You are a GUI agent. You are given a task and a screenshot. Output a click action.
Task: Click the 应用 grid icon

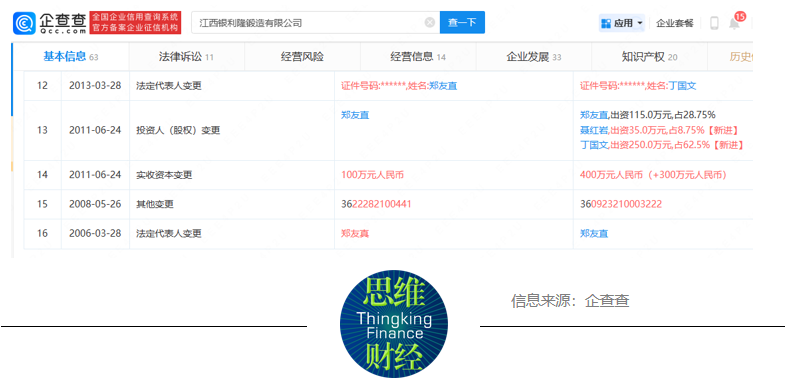coord(606,23)
